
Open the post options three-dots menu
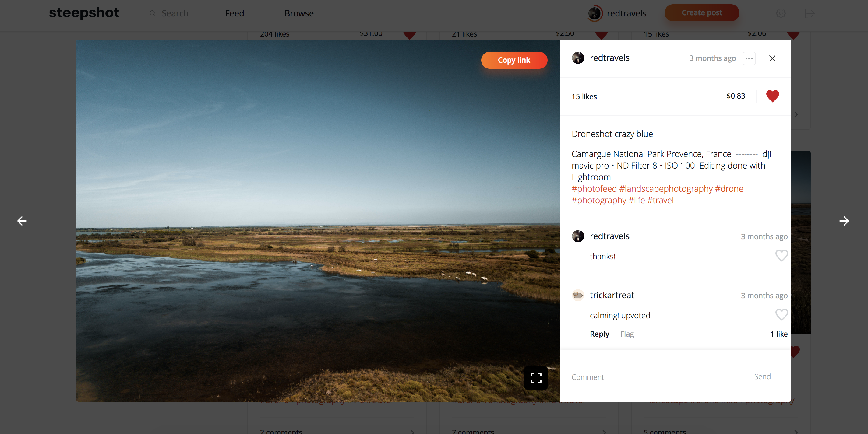coord(749,58)
